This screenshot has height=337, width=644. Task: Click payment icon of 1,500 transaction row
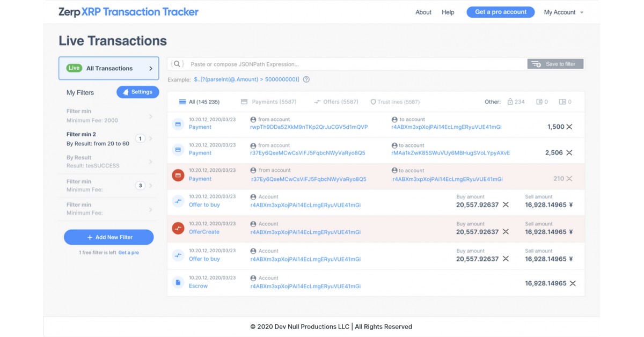178,124
